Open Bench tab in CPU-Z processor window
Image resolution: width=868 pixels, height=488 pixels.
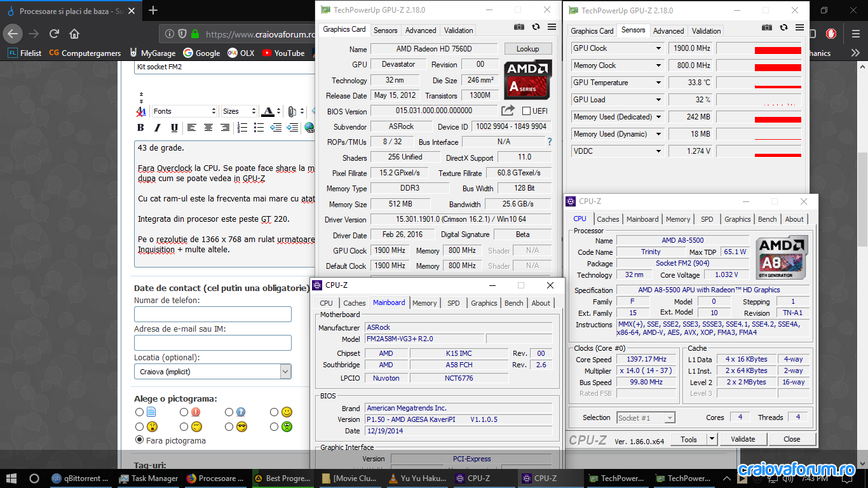pos(767,219)
